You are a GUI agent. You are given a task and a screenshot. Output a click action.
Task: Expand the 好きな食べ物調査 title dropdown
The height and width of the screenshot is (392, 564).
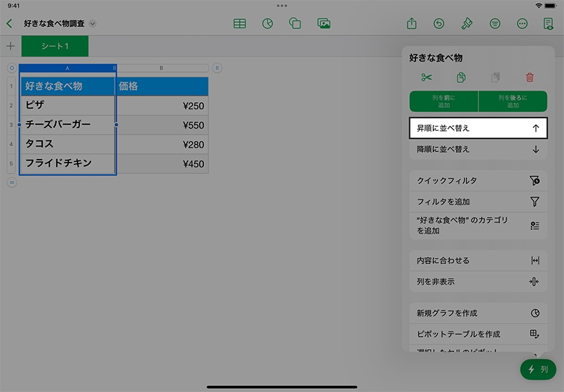click(x=93, y=24)
